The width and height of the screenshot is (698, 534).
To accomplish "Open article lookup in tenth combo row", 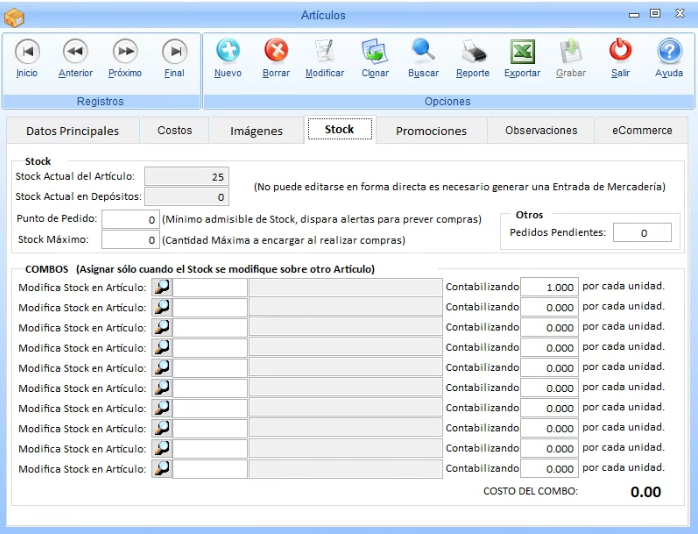I will (x=162, y=469).
